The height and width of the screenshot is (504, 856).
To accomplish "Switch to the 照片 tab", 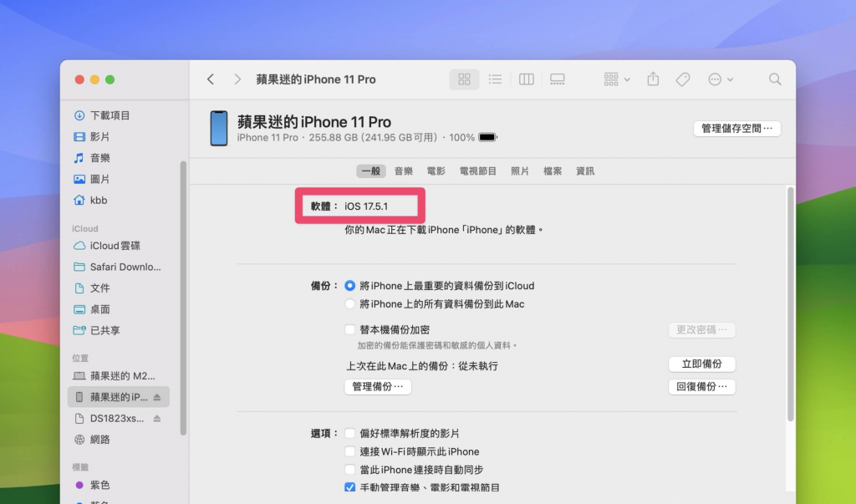I will click(x=520, y=171).
